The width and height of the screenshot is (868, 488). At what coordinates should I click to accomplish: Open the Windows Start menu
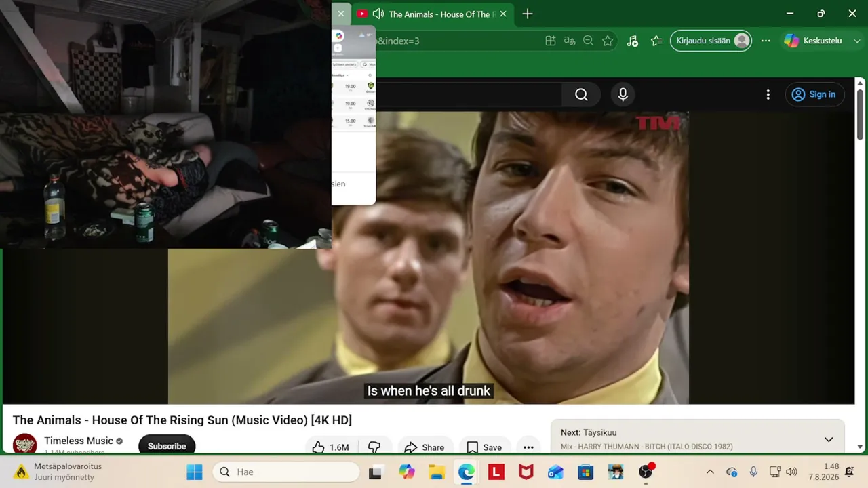195,472
